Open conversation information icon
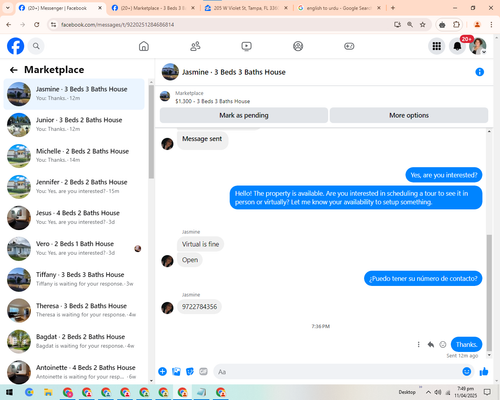The image size is (500, 400). tap(479, 72)
